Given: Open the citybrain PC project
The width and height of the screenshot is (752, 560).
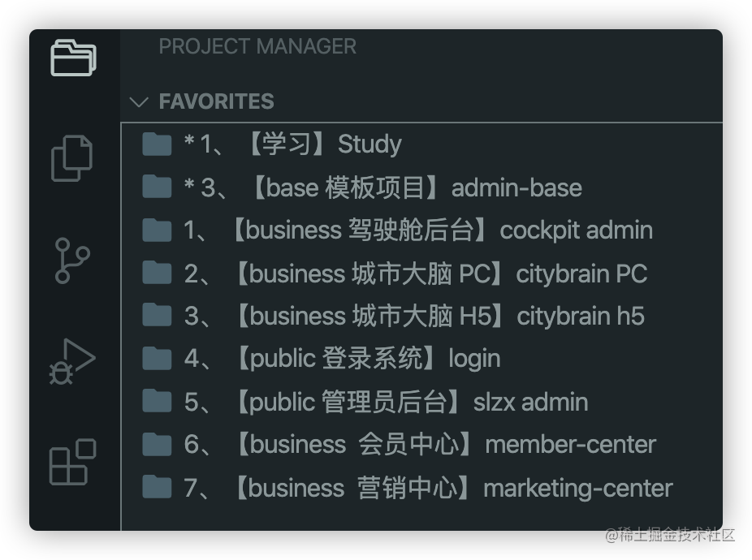Looking at the screenshot, I should coord(421,274).
